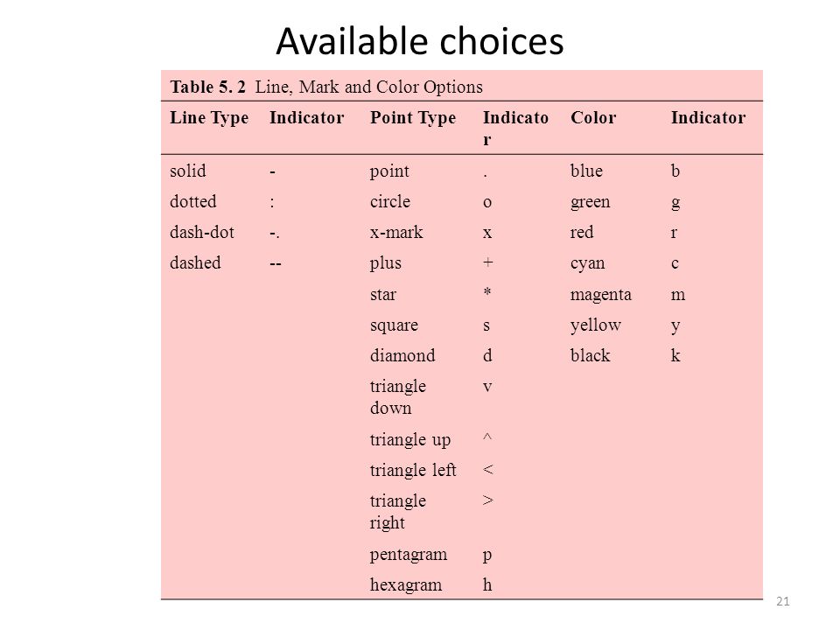This screenshot has width=840, height=630.
Task: Click the 'k' indicator for black
Action: click(675, 355)
